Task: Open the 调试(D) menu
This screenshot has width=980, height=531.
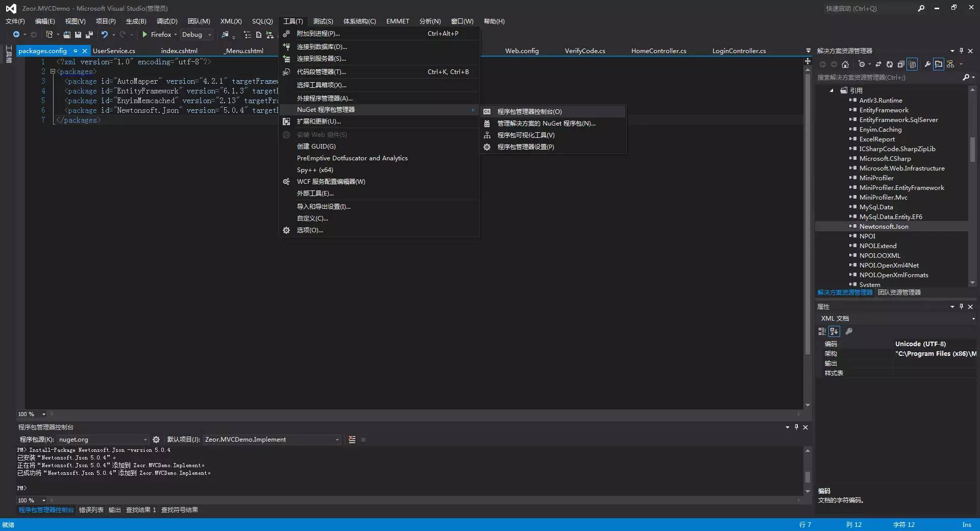Action: click(x=167, y=21)
